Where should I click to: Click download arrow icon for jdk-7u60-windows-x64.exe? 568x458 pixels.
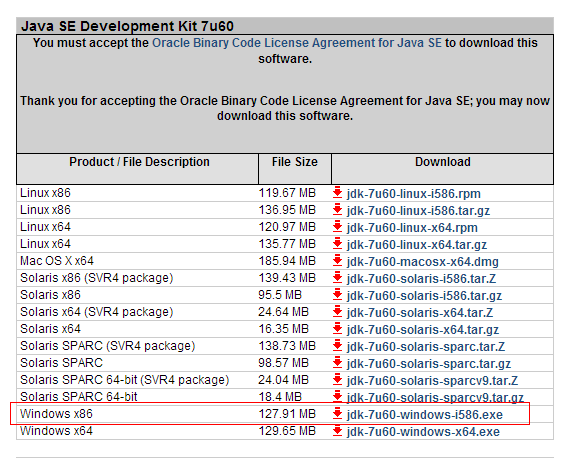tap(337, 431)
